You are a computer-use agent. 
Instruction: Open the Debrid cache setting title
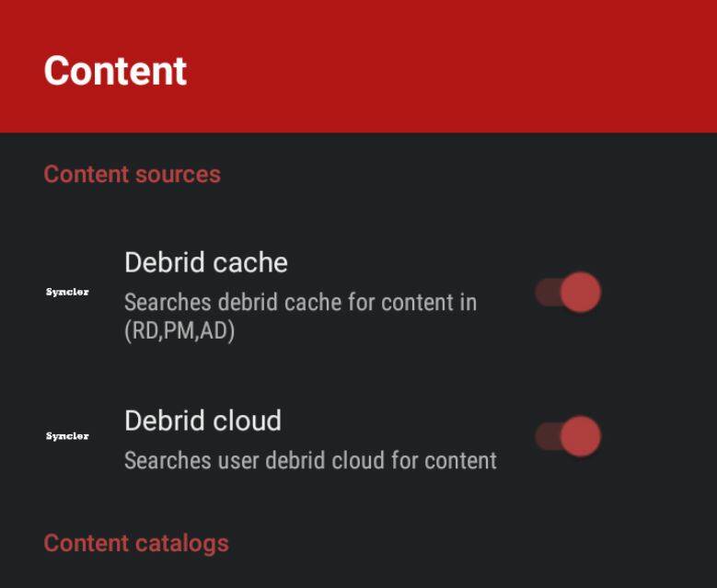(205, 263)
